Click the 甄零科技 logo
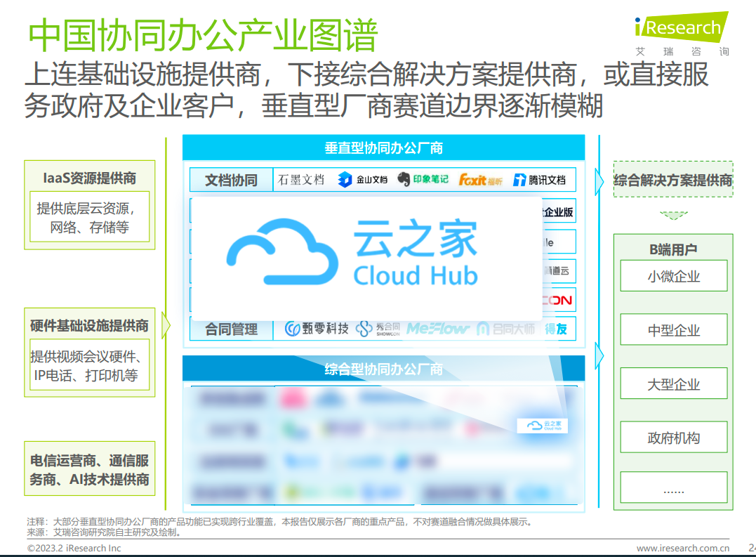756x557 pixels. [317, 329]
